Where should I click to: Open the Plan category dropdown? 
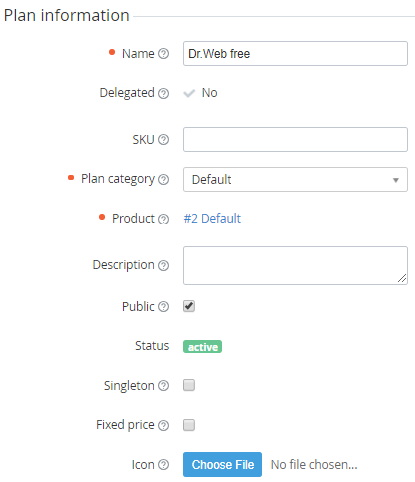295,180
